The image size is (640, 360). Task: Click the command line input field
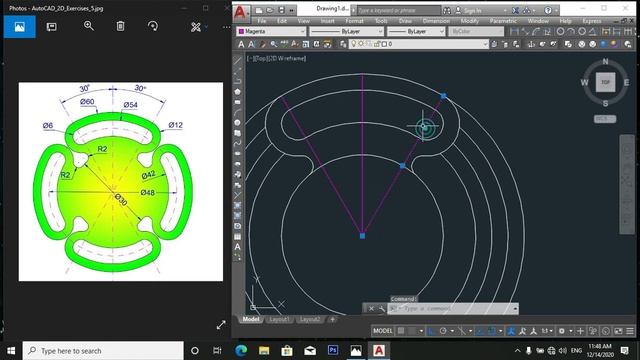coord(449,309)
